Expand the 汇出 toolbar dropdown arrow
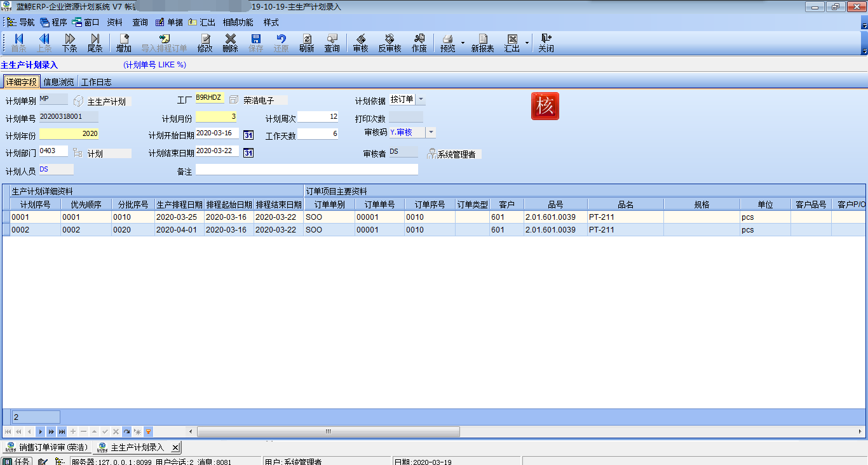The width and height of the screenshot is (868, 465). click(x=527, y=43)
